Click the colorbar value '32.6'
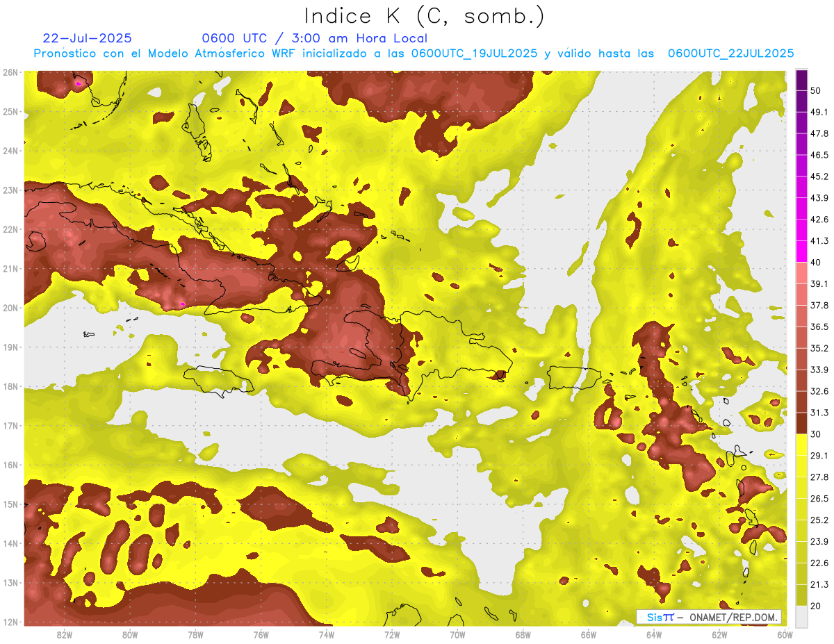Image resolution: width=834 pixels, height=644 pixels. [x=819, y=391]
